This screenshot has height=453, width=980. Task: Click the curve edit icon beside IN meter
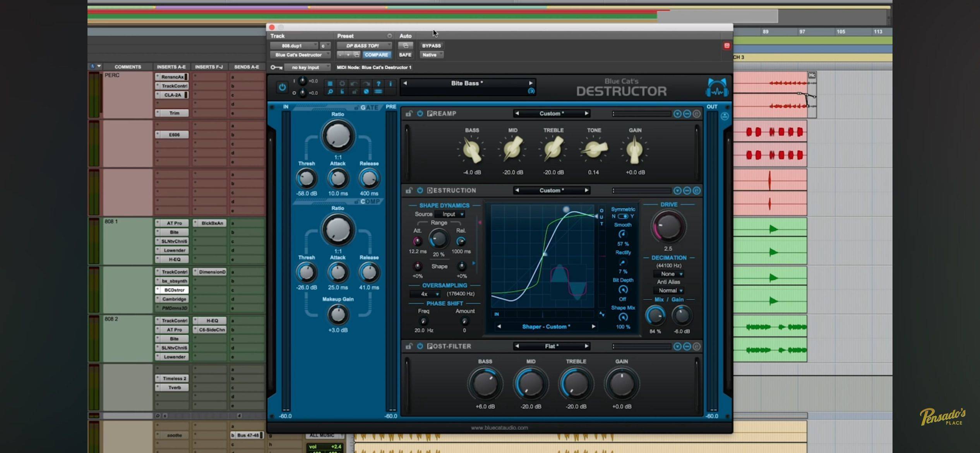pyautogui.click(x=601, y=314)
